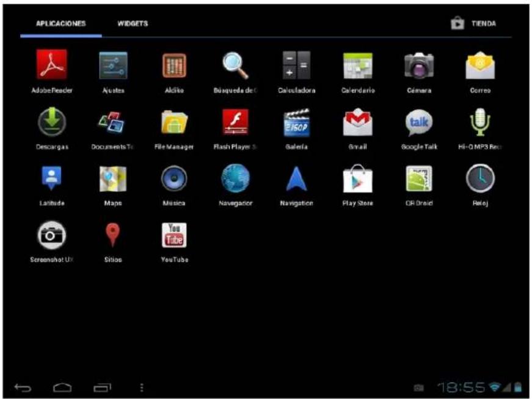532x399 pixels.
Task: Switch to the Widgets tab
Action: coord(133,24)
